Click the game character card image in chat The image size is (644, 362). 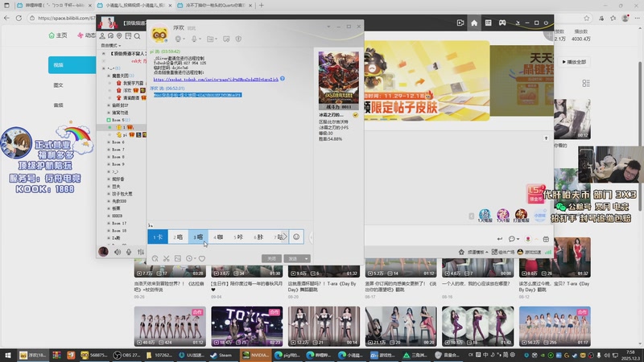tap(338, 80)
